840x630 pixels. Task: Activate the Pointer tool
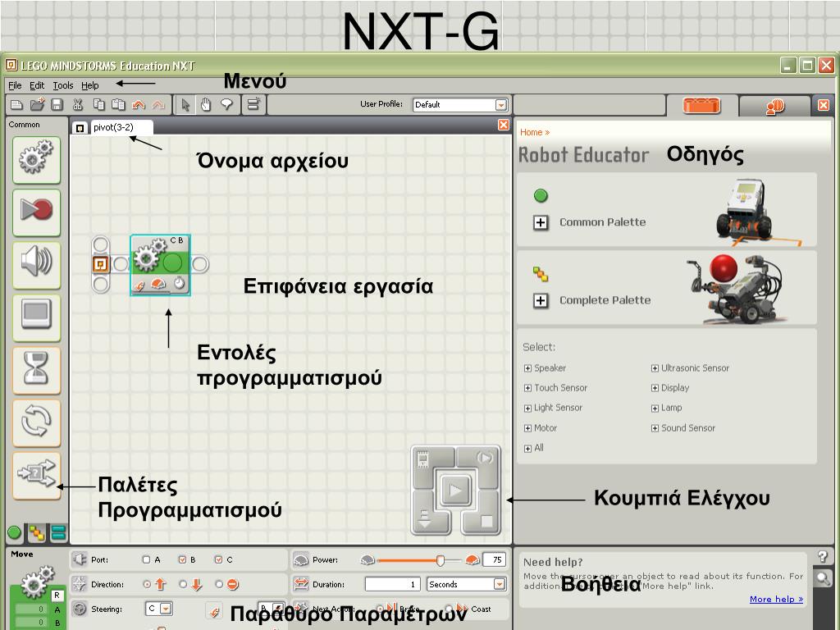pyautogui.click(x=185, y=104)
